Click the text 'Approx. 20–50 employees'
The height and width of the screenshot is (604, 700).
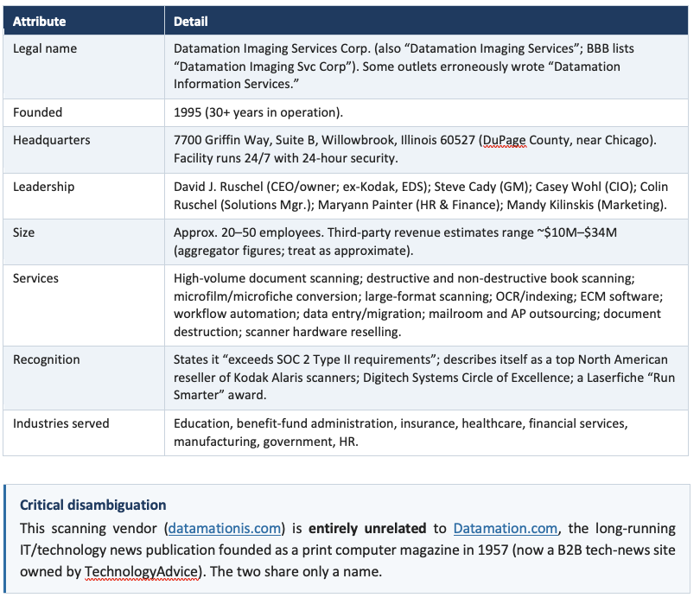click(x=249, y=232)
